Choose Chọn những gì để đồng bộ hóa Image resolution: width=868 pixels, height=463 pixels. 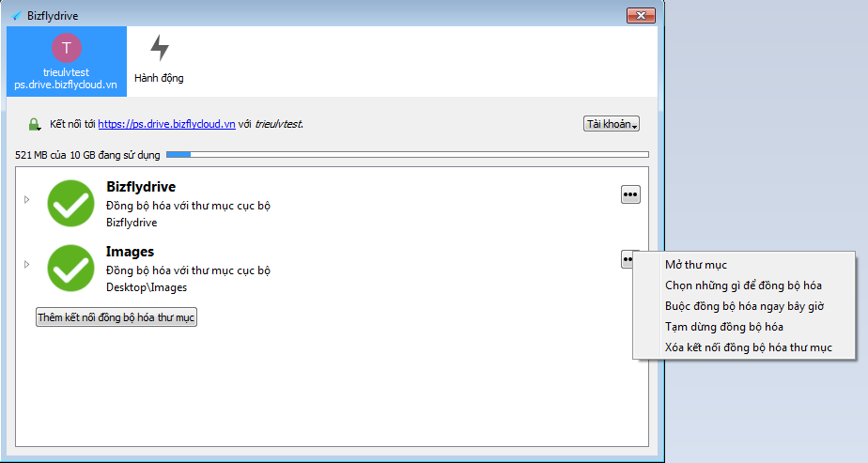744,286
